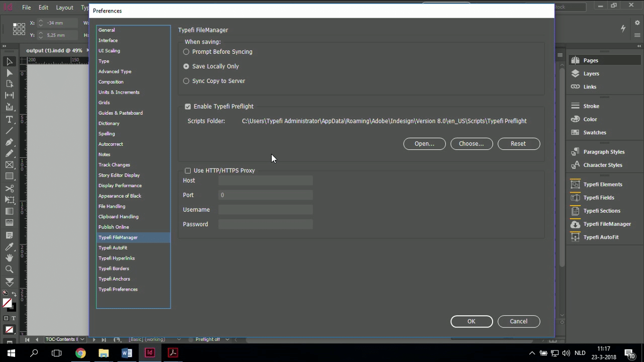The image size is (644, 362).
Task: Open Typefi Preferences category
Action: pyautogui.click(x=133, y=289)
